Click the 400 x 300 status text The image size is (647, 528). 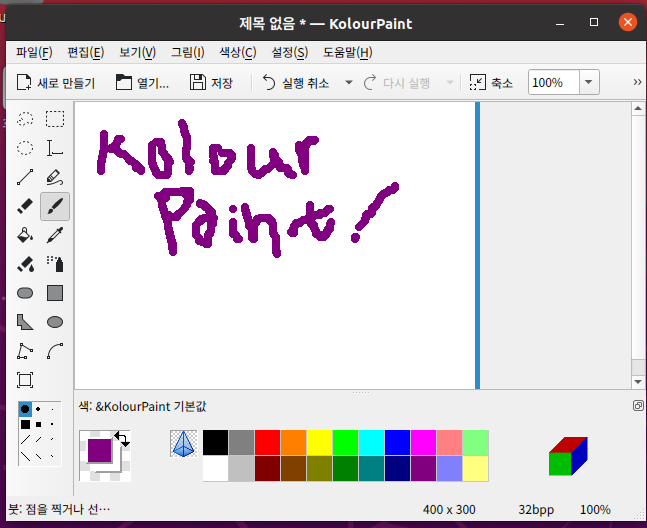(x=449, y=509)
